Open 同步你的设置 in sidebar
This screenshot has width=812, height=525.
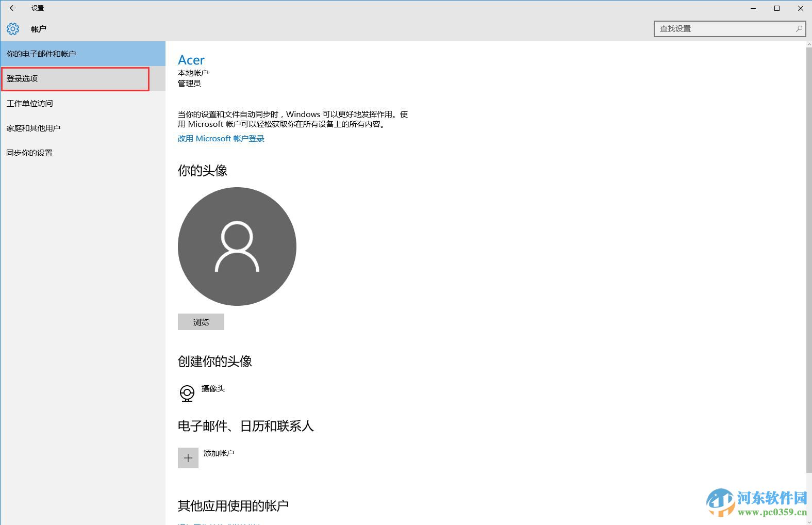point(82,153)
